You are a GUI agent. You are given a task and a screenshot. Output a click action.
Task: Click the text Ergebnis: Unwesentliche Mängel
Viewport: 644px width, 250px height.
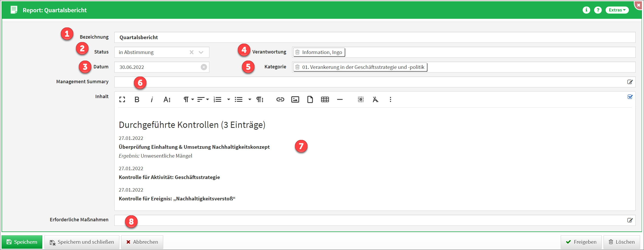(x=155, y=156)
